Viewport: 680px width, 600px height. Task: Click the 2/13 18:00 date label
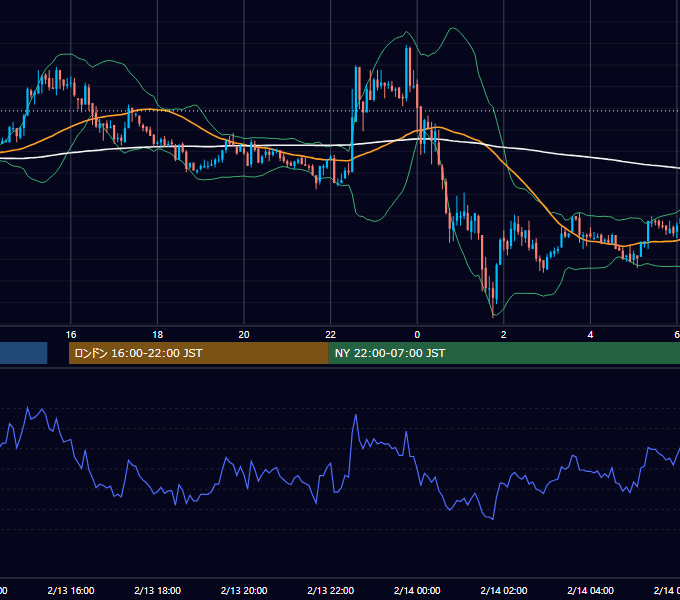(157, 590)
